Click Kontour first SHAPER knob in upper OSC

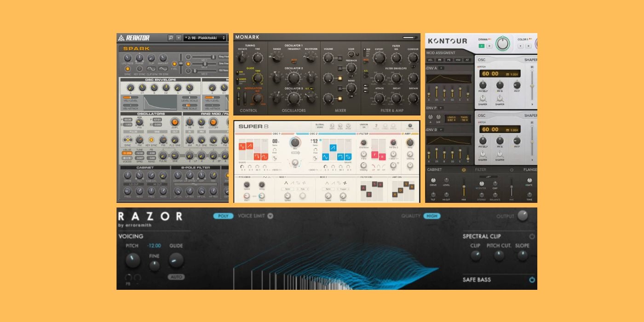[483, 98]
